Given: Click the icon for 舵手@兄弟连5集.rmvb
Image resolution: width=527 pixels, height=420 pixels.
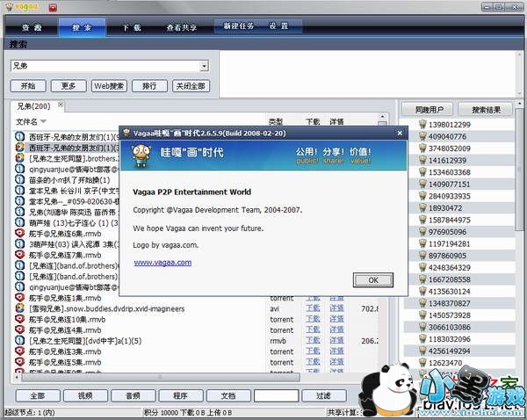Looking at the screenshot, I should point(20,362).
